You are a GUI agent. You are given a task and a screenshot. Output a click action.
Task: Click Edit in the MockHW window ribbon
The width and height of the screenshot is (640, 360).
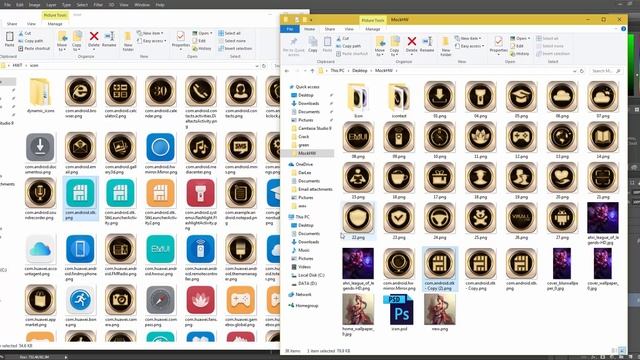(517, 46)
